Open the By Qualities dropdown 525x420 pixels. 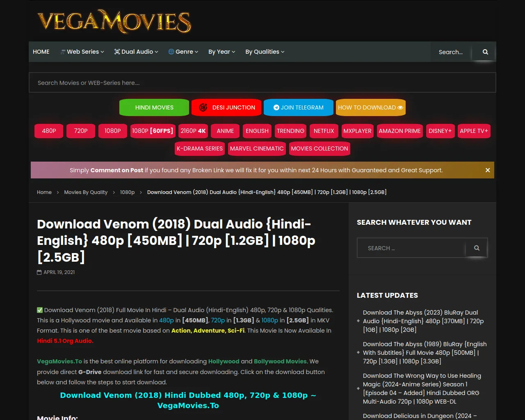point(265,52)
